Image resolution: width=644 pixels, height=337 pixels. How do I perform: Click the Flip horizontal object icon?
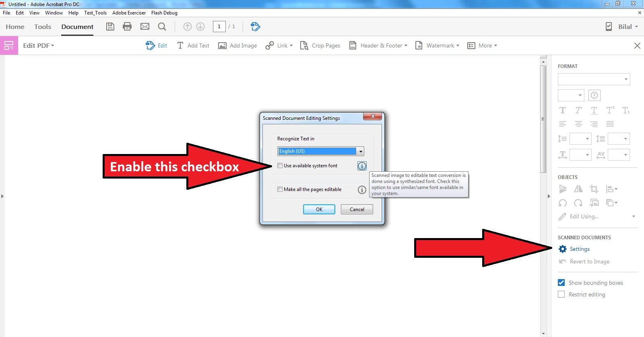578,189
